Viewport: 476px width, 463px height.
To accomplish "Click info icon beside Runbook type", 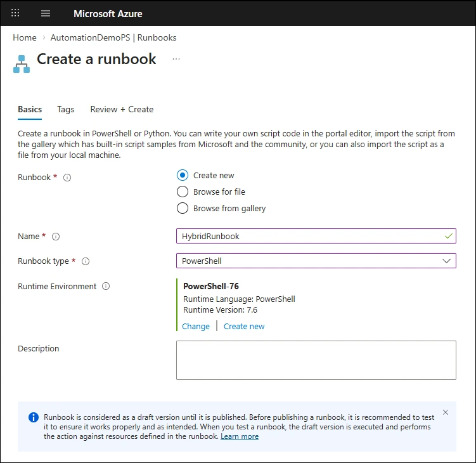I will click(x=86, y=261).
